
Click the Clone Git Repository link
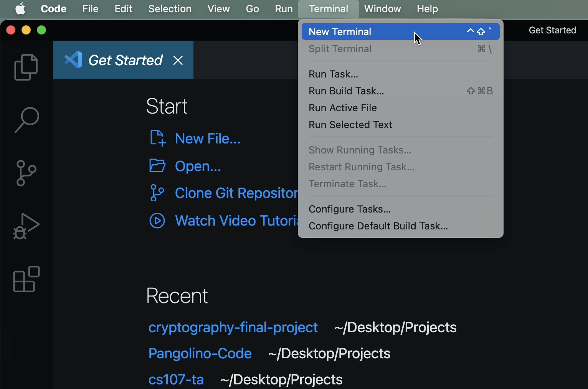point(236,193)
